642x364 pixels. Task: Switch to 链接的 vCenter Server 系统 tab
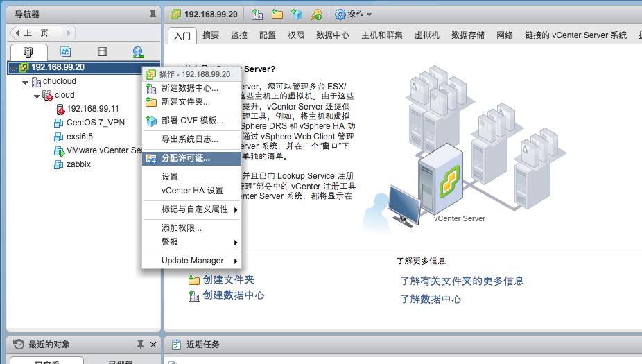coord(575,35)
